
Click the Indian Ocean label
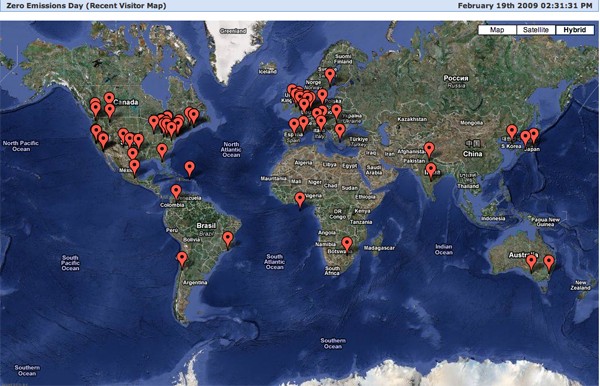[x=443, y=249]
